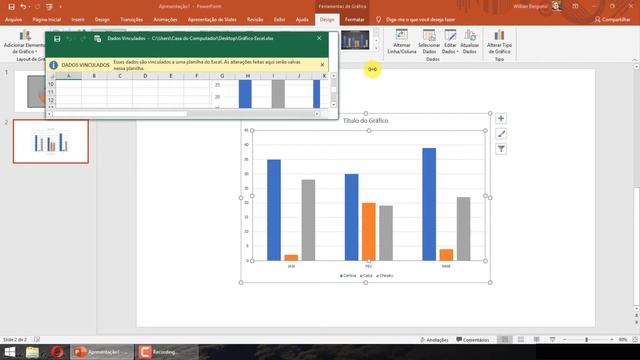
Task: Select row 10 header in data sheet
Action: click(x=51, y=84)
